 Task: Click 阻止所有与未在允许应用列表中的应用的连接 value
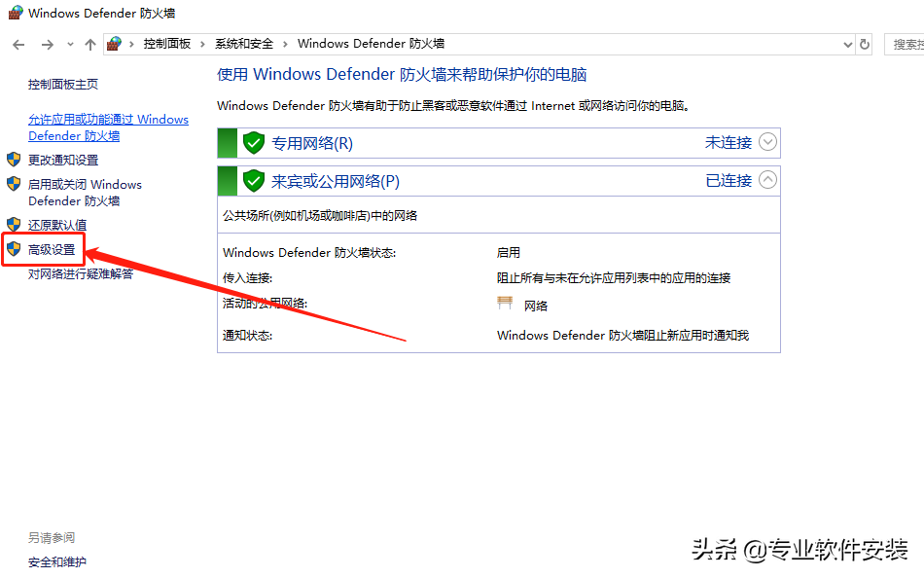tap(614, 277)
